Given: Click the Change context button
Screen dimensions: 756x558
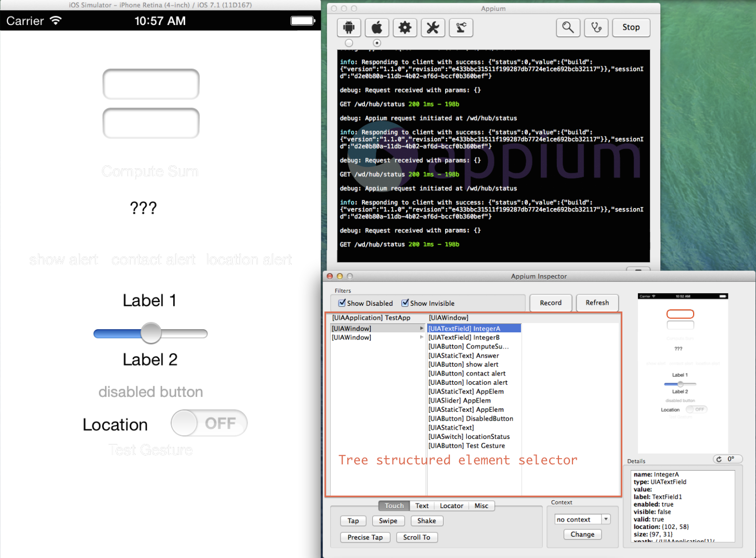Looking at the screenshot, I should point(582,534).
